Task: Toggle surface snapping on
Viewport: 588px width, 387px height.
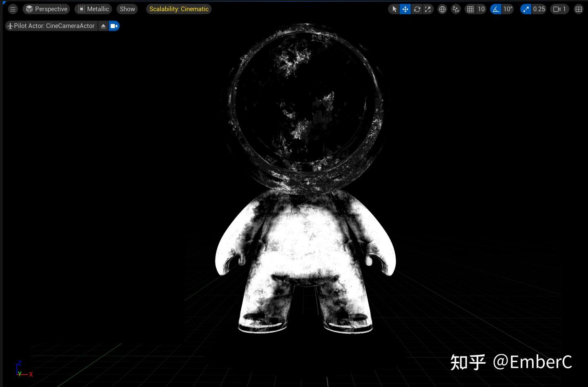Action: coord(455,9)
